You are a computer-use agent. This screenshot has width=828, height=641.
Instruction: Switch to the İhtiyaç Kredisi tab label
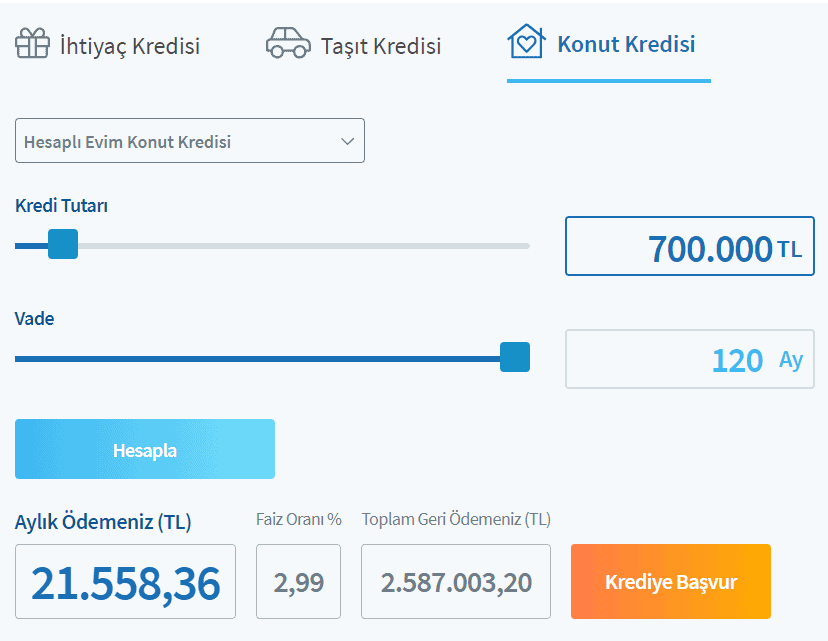pos(130,46)
